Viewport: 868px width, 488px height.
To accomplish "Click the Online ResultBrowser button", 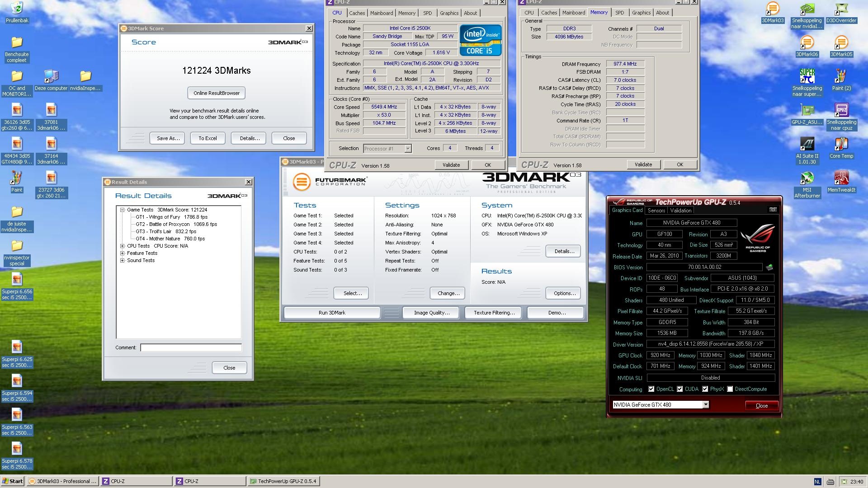I will [x=217, y=93].
